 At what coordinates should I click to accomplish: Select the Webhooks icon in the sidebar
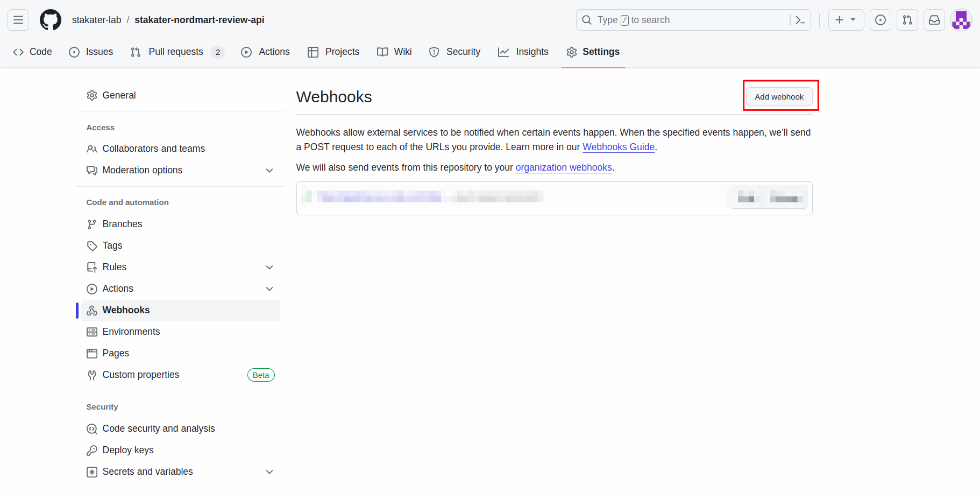[x=92, y=310]
